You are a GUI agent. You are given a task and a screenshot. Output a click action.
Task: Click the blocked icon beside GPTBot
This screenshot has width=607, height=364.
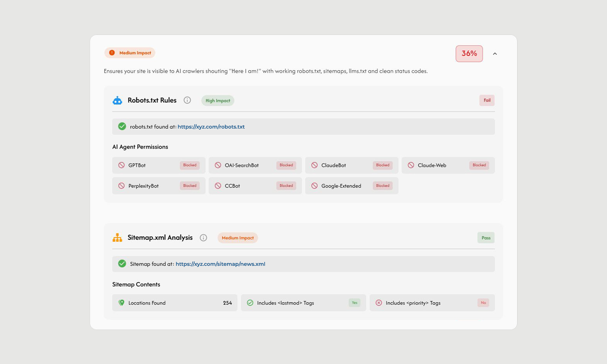pos(121,165)
